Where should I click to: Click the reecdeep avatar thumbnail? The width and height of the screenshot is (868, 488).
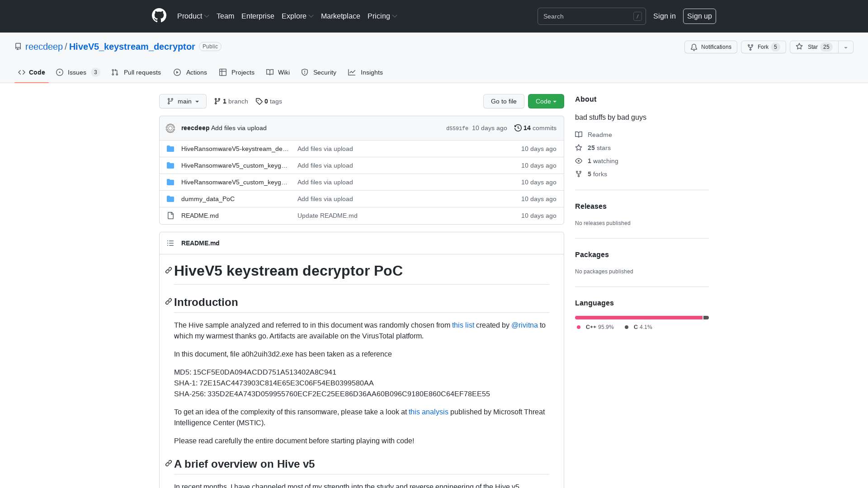point(170,128)
